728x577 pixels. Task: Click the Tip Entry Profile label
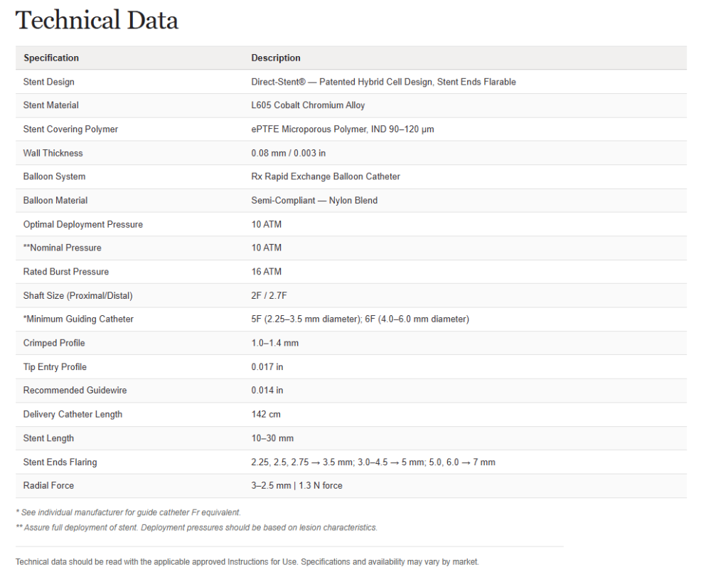55,367
